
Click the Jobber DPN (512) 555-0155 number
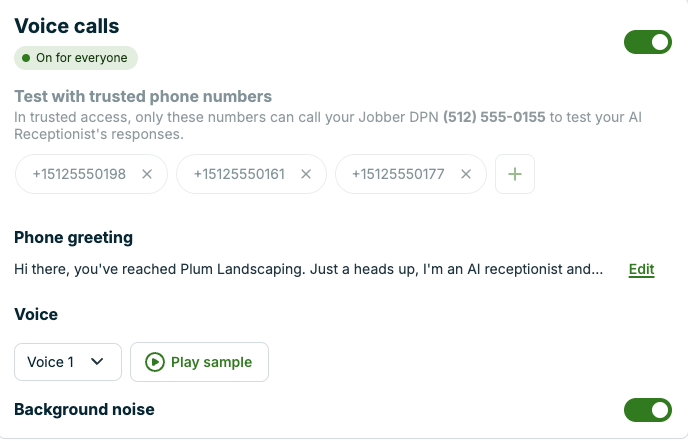pos(494,117)
